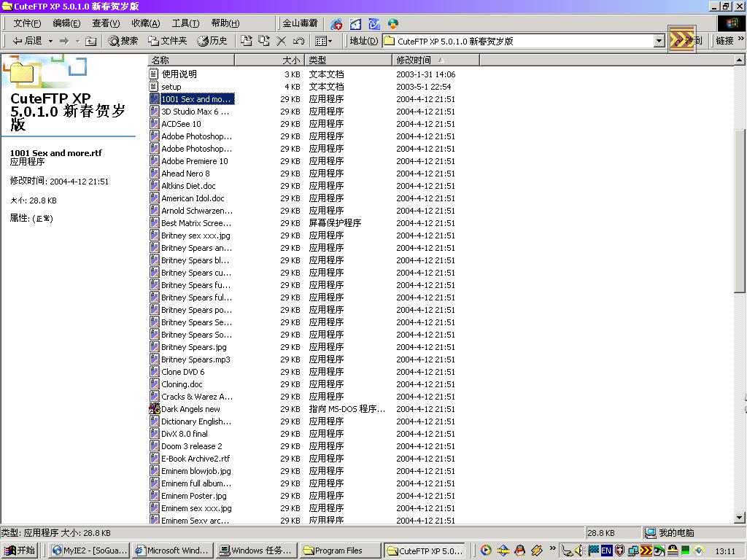Sort by Modified time (修改时间) column header
Viewport: 747px width, 560px height.
pyautogui.click(x=436, y=60)
